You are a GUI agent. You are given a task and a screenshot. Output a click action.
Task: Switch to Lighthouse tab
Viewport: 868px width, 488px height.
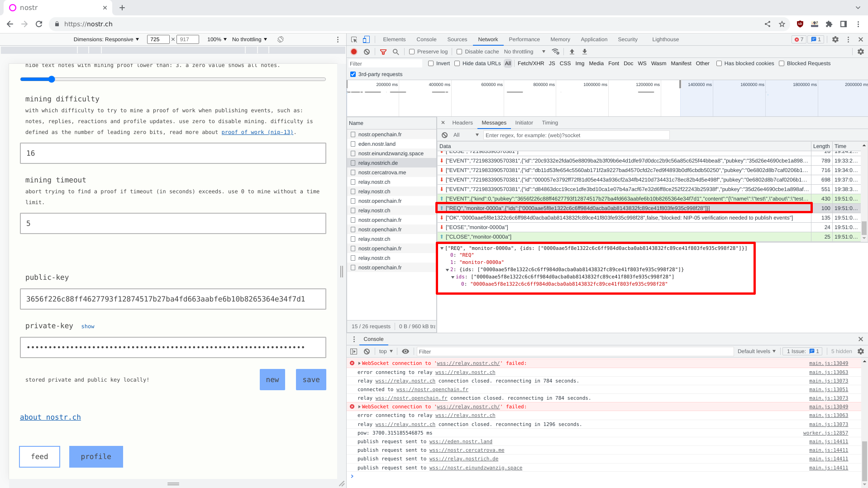665,39
